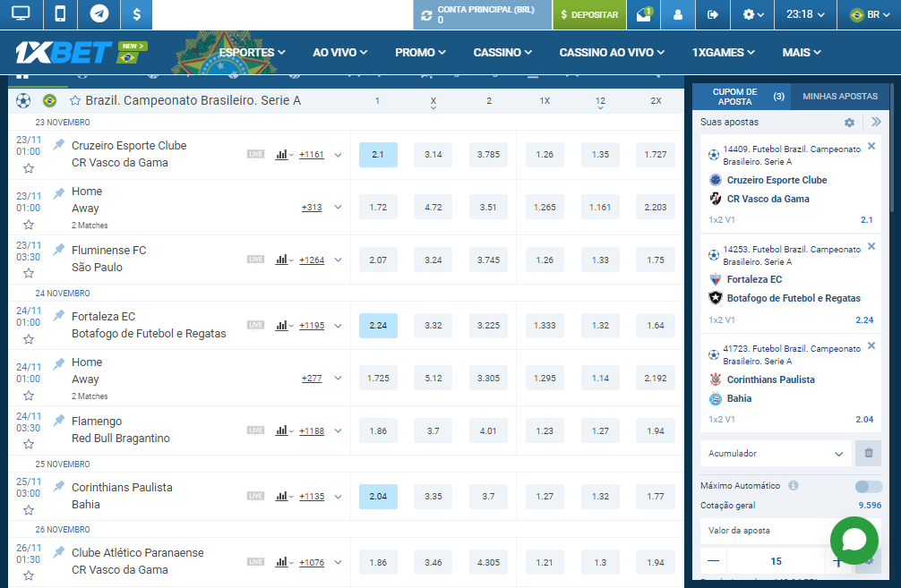Open +1264 additional markets link
Viewport: 901px width, 588px height.
312,260
